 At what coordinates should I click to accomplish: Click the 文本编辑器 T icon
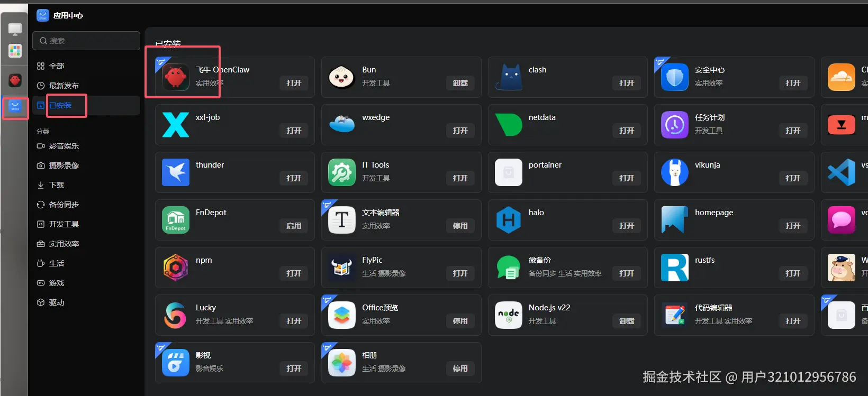pyautogui.click(x=341, y=220)
